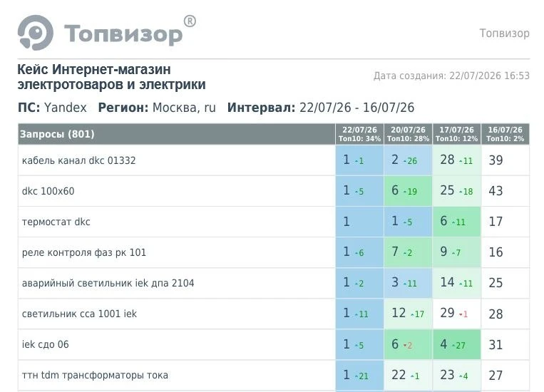
Task: Click the report title Кейс Интернет-магазин электротоваров
Action: tap(111, 77)
